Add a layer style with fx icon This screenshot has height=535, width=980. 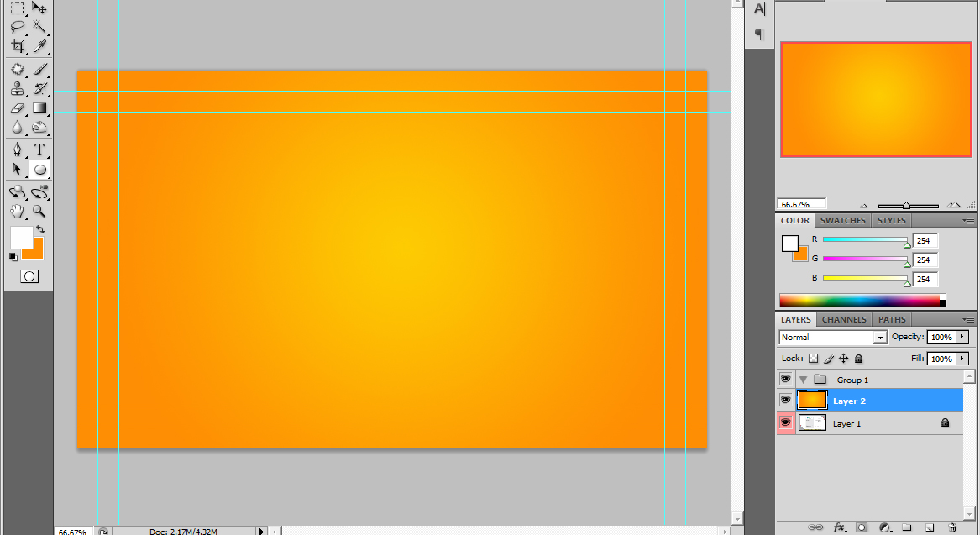[840, 527]
